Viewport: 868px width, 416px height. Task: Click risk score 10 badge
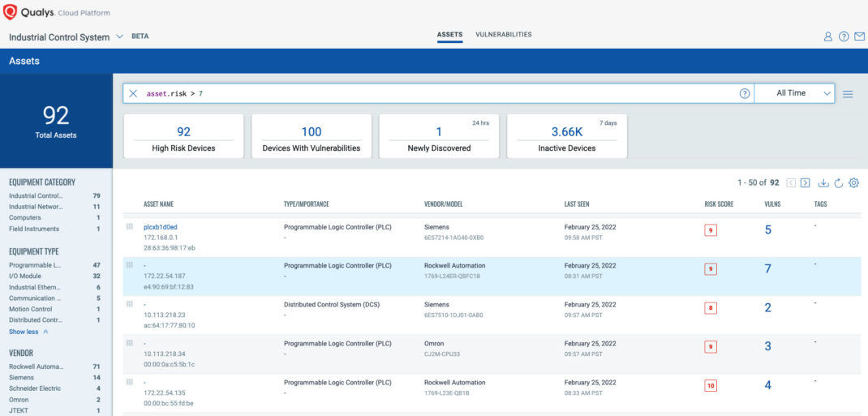click(x=711, y=385)
